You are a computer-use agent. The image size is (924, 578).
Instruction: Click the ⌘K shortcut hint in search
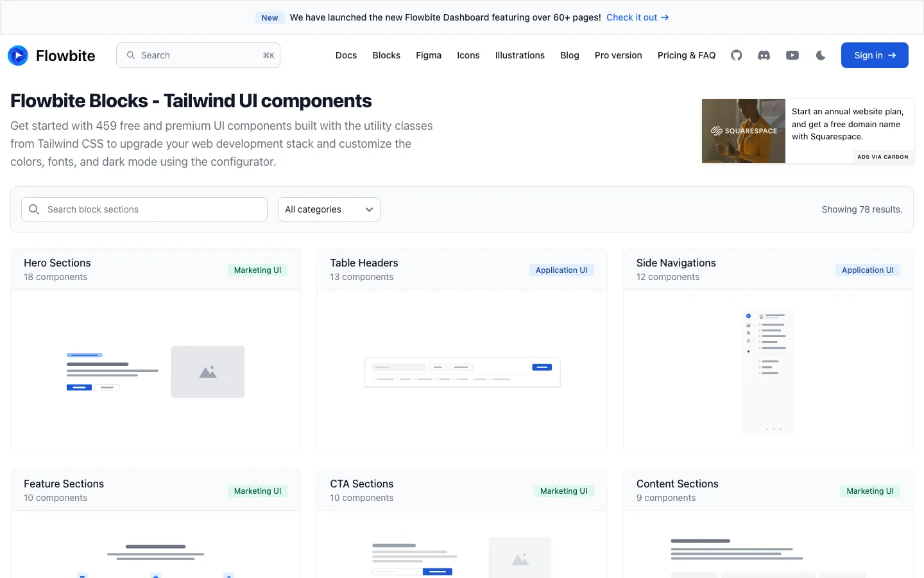pyautogui.click(x=269, y=55)
